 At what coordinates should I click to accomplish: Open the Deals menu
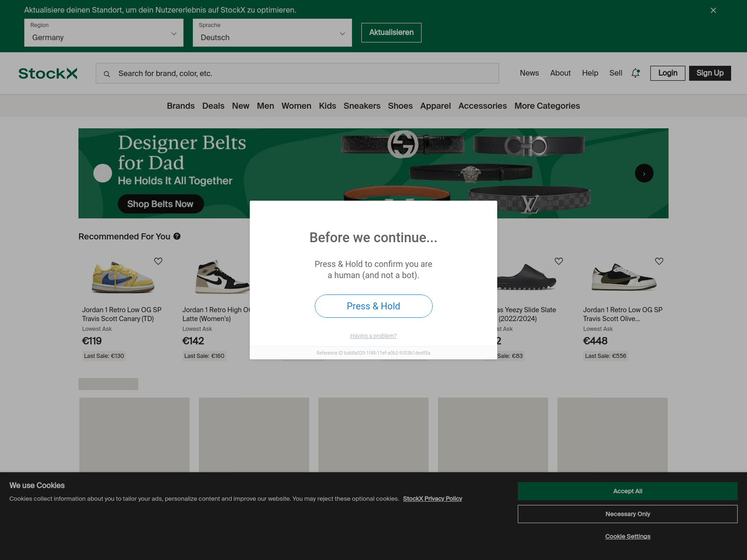213,106
